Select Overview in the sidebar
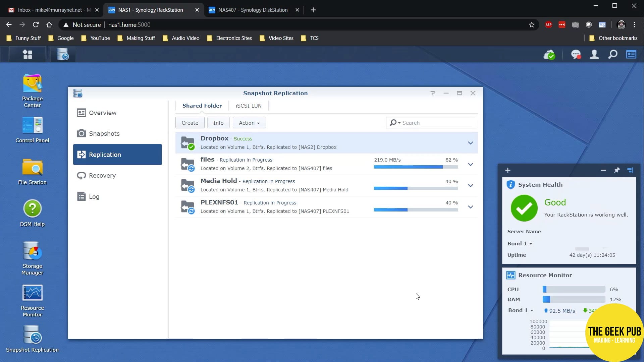Image resolution: width=644 pixels, height=362 pixels. pos(117,113)
